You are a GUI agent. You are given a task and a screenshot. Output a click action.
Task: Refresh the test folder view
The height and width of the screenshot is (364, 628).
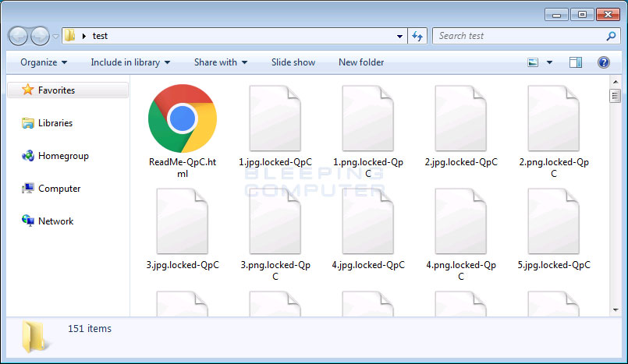click(x=417, y=36)
